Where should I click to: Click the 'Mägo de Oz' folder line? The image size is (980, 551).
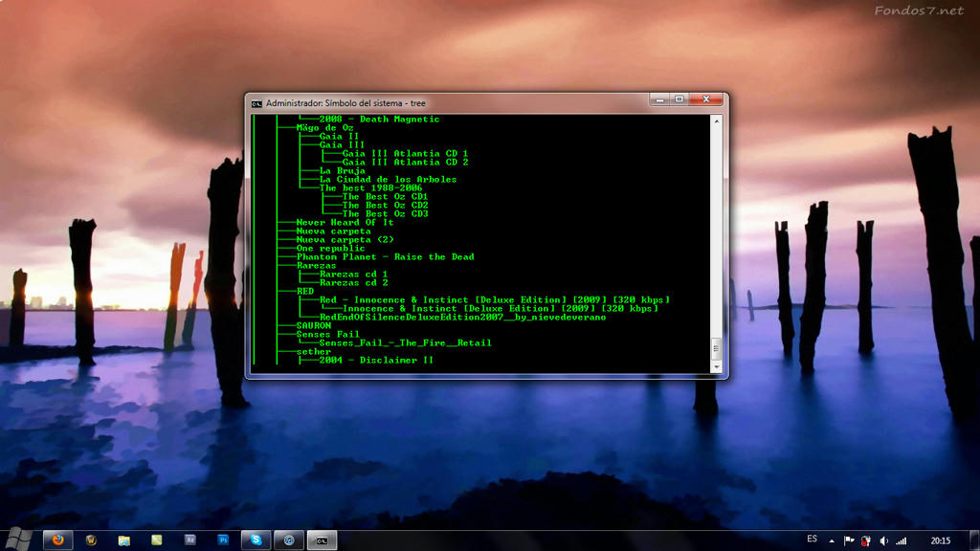325,128
